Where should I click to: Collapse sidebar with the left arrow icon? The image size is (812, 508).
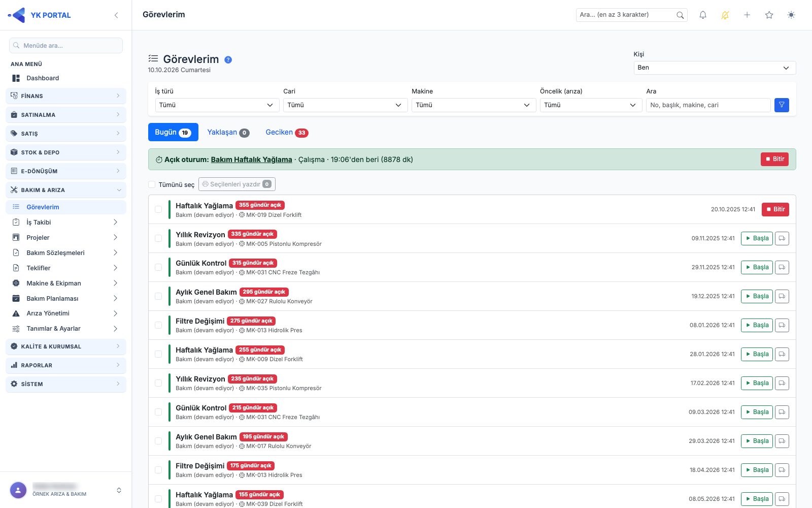pos(116,15)
